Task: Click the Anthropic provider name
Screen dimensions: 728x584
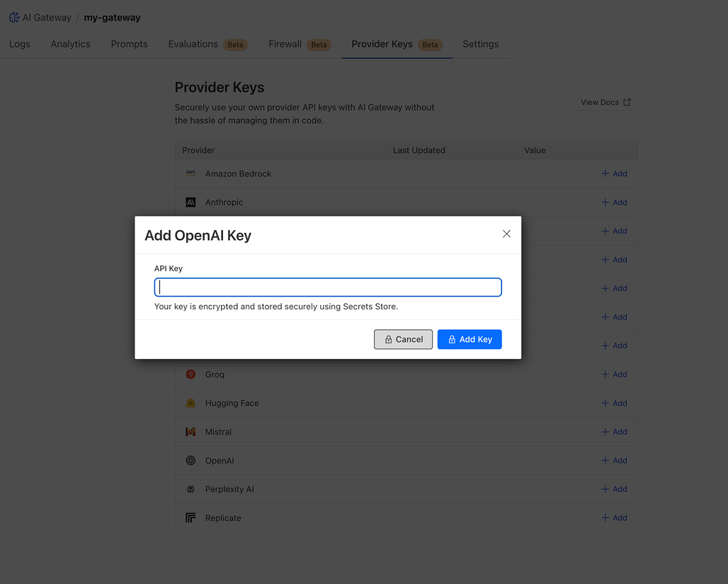Action: coord(224,202)
